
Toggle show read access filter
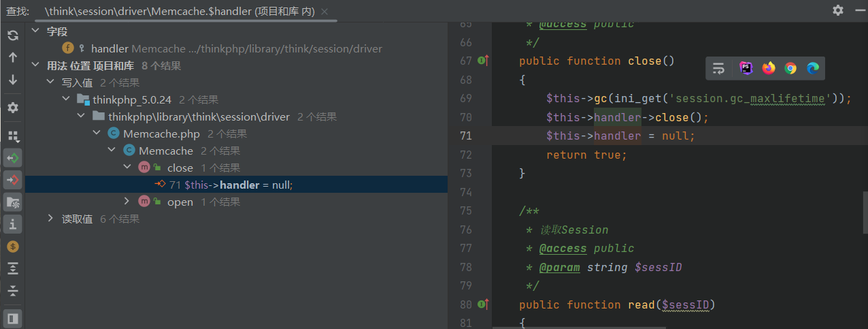pos(13,158)
